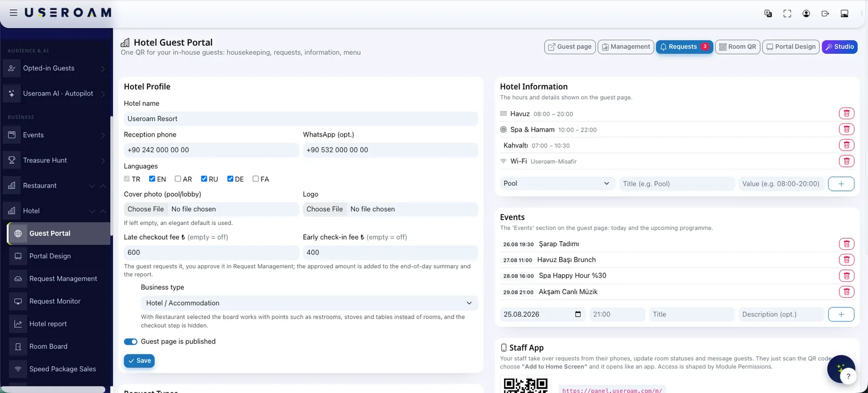Screen dimensions: 868x393
Task: Save the hotel profile
Action: [139, 361]
